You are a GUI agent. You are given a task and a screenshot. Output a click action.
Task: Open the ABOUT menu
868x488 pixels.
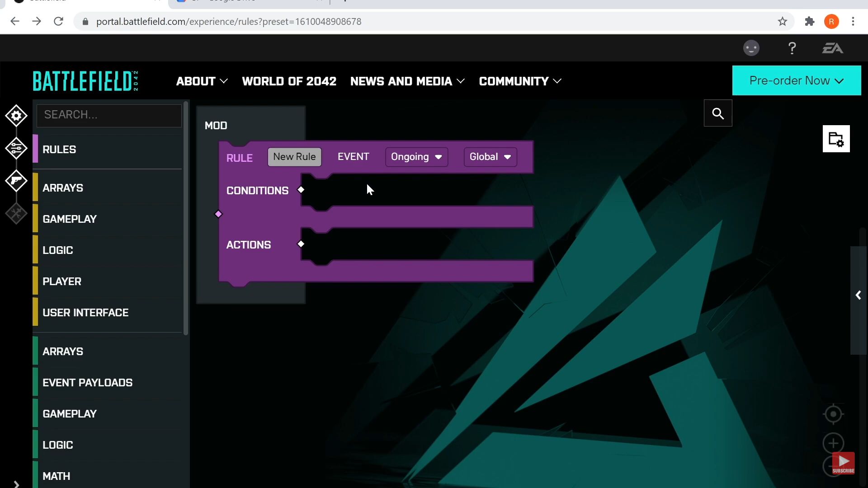(202, 81)
